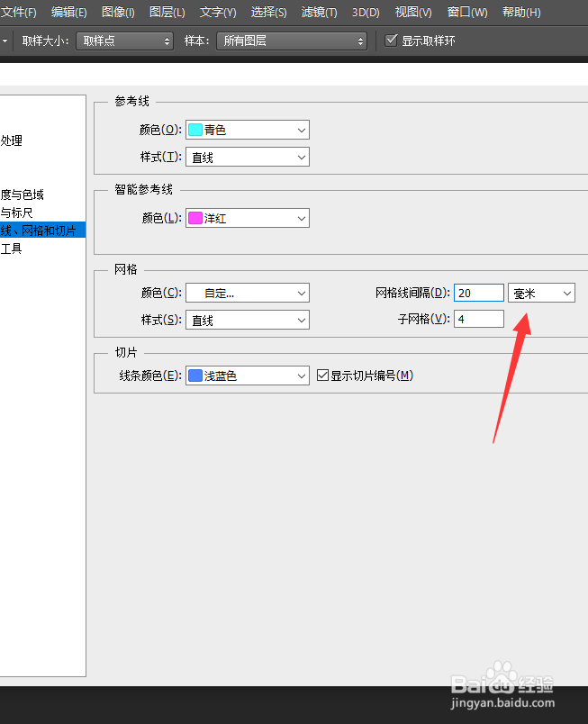Click the cyan guides color swatch
Image resolution: width=588 pixels, height=724 pixels.
195,130
